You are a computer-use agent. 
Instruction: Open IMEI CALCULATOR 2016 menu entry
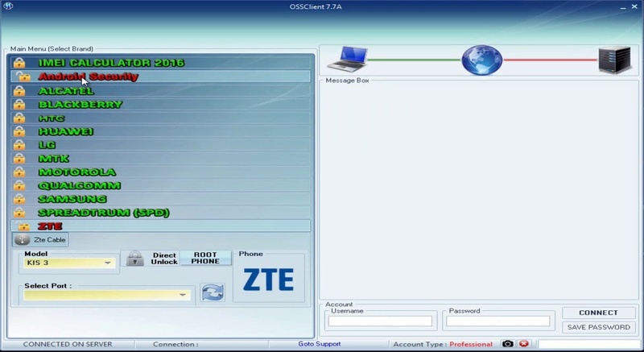(x=160, y=63)
